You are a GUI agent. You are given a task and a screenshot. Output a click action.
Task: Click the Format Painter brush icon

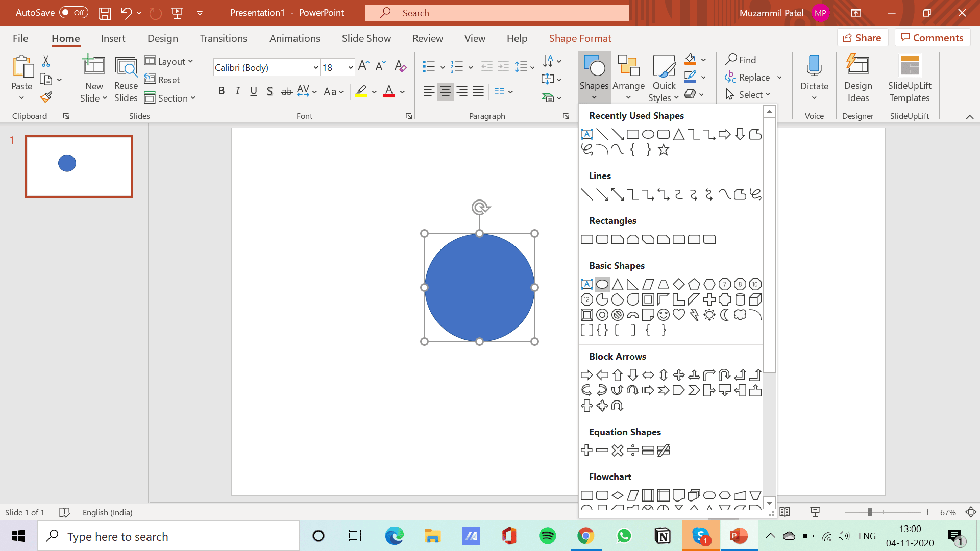coord(46,96)
